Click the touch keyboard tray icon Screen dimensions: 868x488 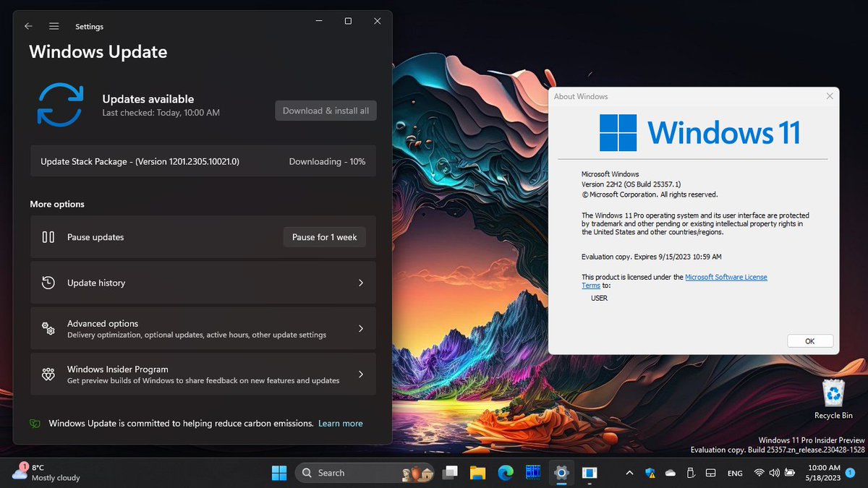[710, 473]
